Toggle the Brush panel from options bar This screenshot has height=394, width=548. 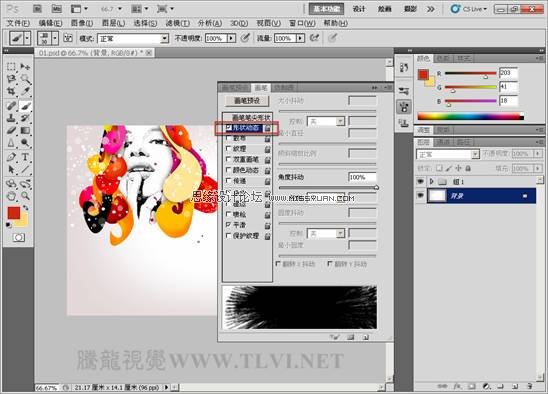pos(68,38)
